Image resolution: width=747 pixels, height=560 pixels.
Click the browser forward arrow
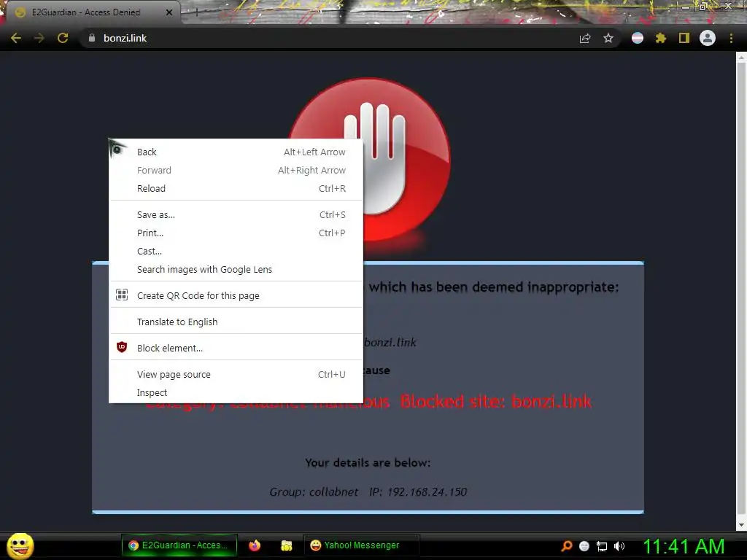[x=39, y=38]
